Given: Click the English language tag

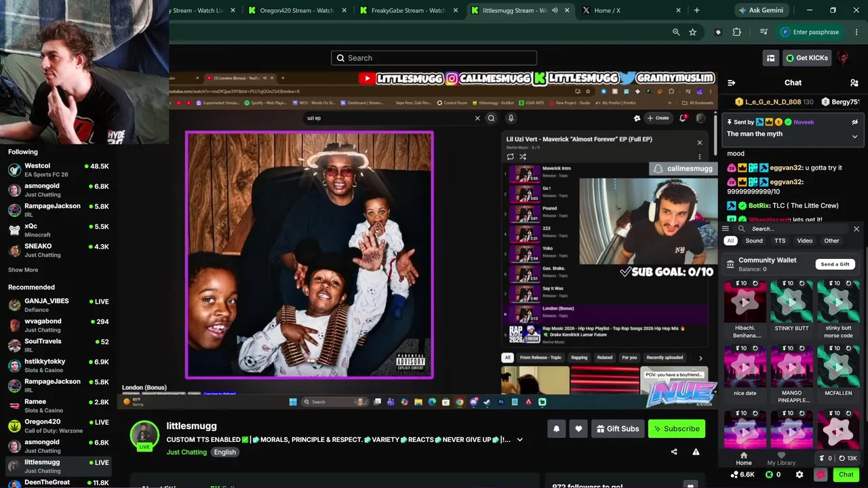Looking at the screenshot, I should pyautogui.click(x=225, y=452).
